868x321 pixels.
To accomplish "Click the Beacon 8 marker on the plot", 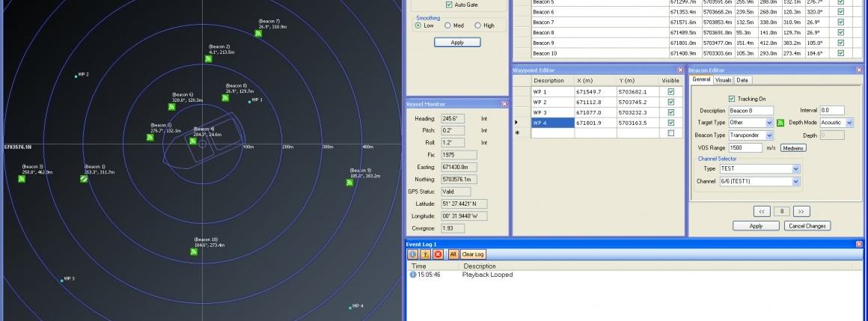I will (x=225, y=98).
